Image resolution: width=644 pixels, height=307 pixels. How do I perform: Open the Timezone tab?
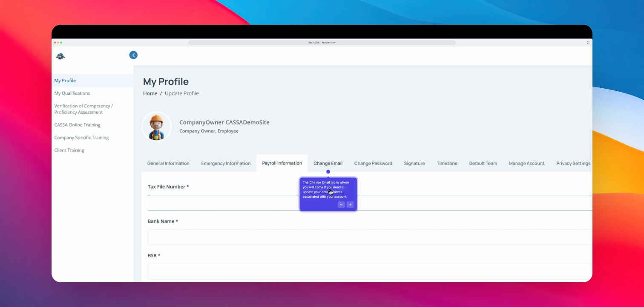click(447, 163)
